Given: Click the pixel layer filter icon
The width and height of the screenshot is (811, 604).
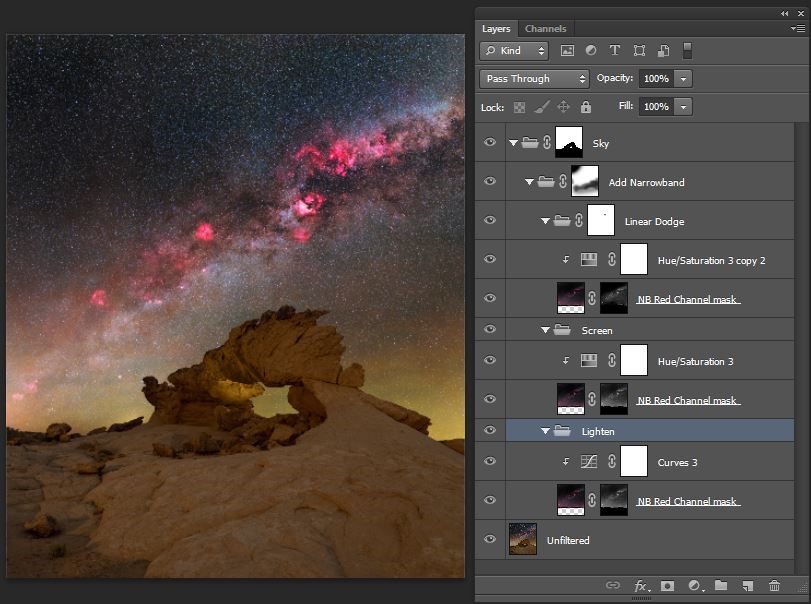Looking at the screenshot, I should tap(567, 51).
